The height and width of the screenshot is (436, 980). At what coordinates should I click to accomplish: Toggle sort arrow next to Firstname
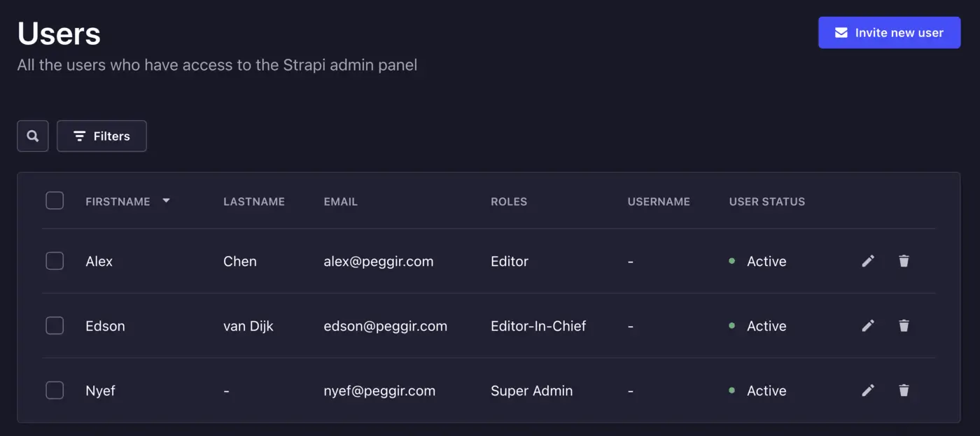166,201
